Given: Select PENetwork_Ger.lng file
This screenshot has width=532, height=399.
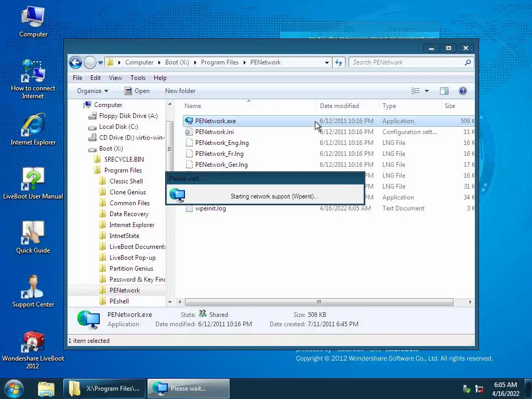Looking at the screenshot, I should coord(221,165).
